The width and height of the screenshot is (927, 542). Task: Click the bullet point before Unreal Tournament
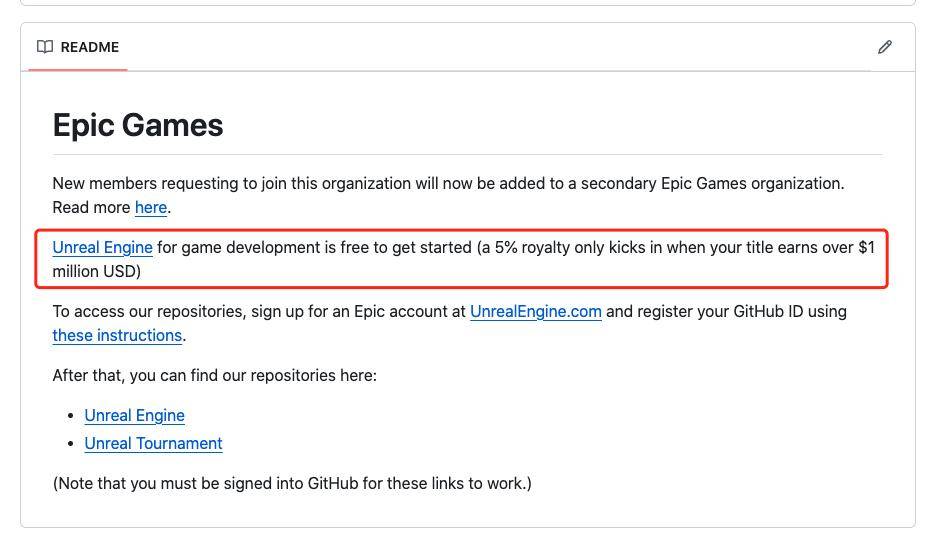(70, 443)
